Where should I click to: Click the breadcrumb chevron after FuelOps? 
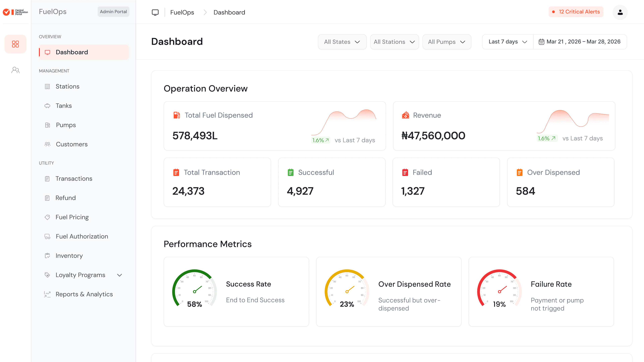tap(205, 12)
